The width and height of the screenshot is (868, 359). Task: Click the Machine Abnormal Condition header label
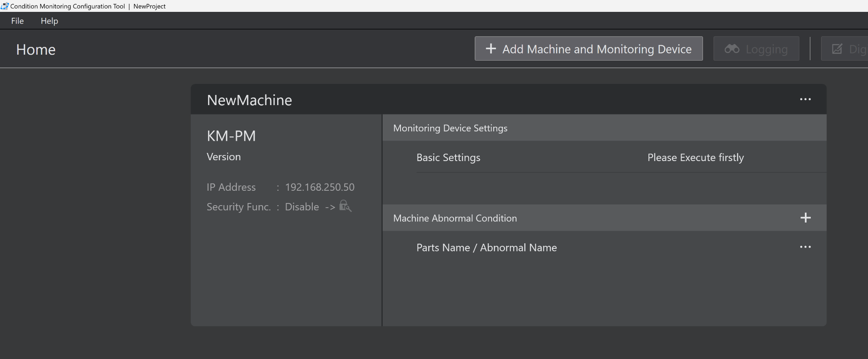(x=455, y=218)
